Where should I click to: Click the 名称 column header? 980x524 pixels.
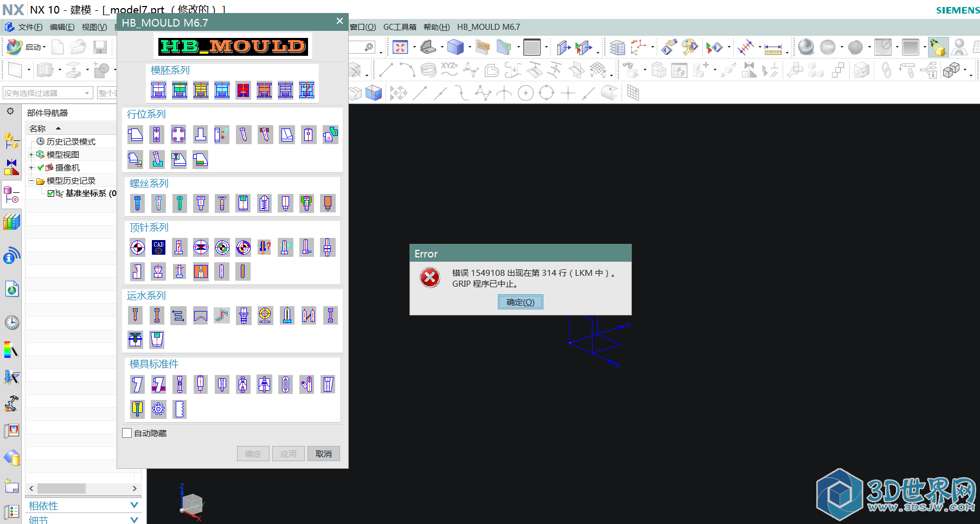(71, 128)
